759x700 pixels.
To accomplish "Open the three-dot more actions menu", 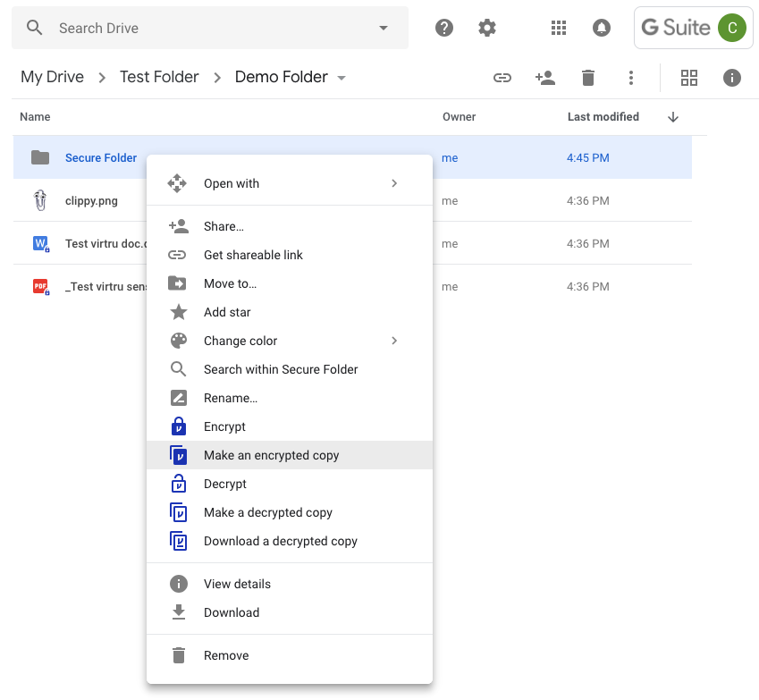I will click(x=631, y=78).
